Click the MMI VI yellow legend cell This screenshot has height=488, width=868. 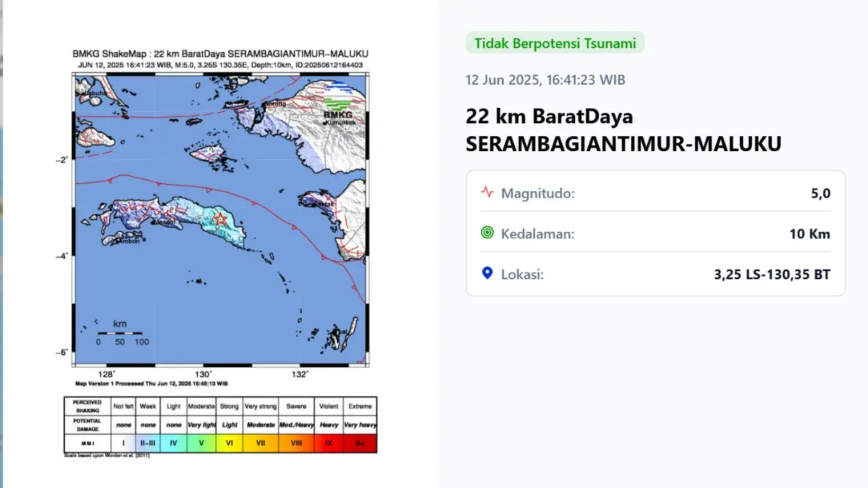click(229, 443)
